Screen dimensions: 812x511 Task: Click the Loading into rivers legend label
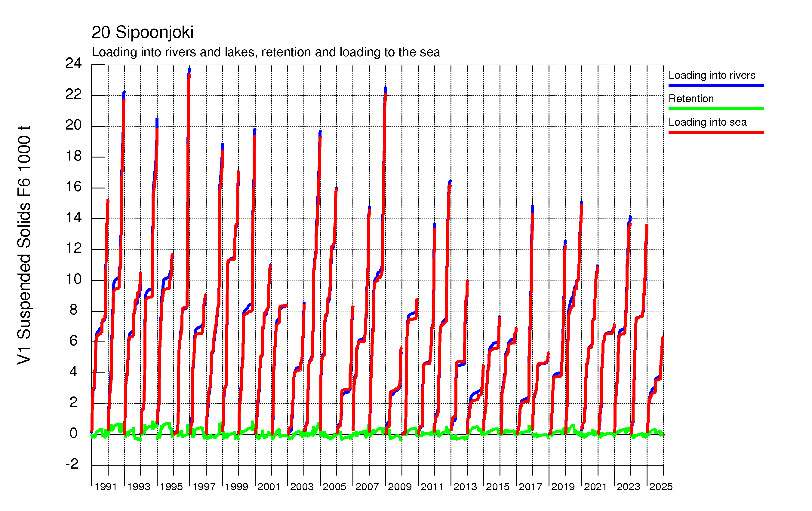[x=712, y=75]
